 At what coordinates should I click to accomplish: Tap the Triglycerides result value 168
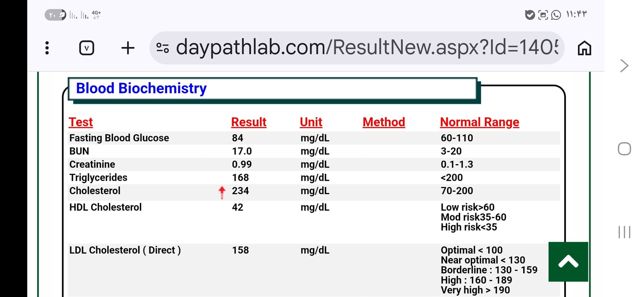click(240, 178)
